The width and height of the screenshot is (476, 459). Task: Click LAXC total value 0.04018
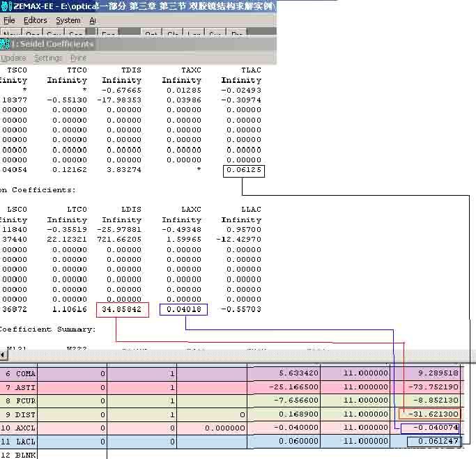pos(184,309)
